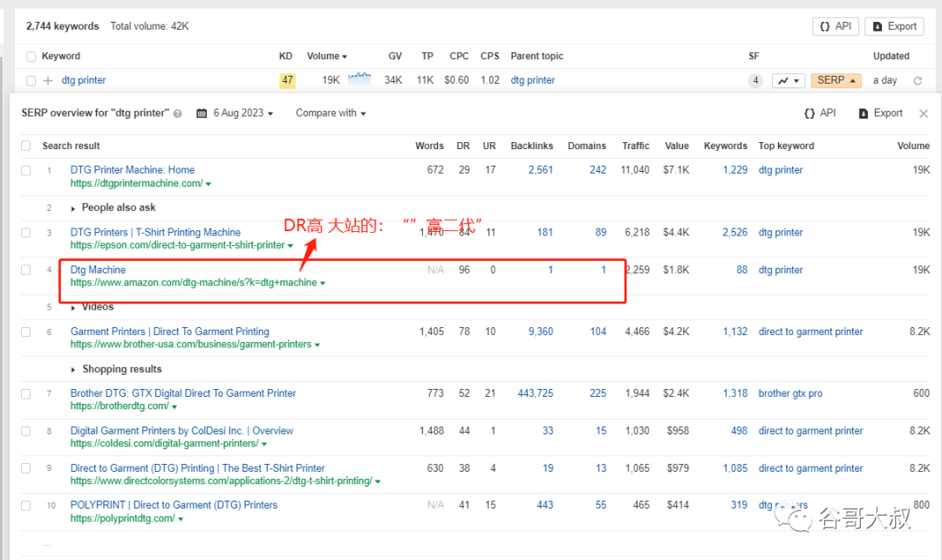The width and height of the screenshot is (942, 560).
Task: Open the calendar date 6 Aug 2023
Action: (x=235, y=113)
